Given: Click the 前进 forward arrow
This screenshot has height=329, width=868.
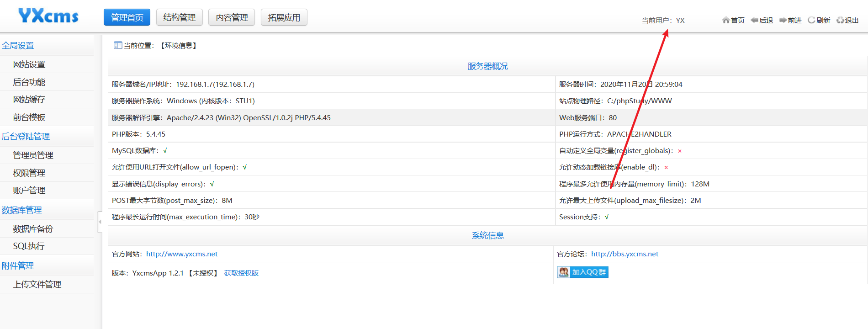Looking at the screenshot, I should coord(790,20).
